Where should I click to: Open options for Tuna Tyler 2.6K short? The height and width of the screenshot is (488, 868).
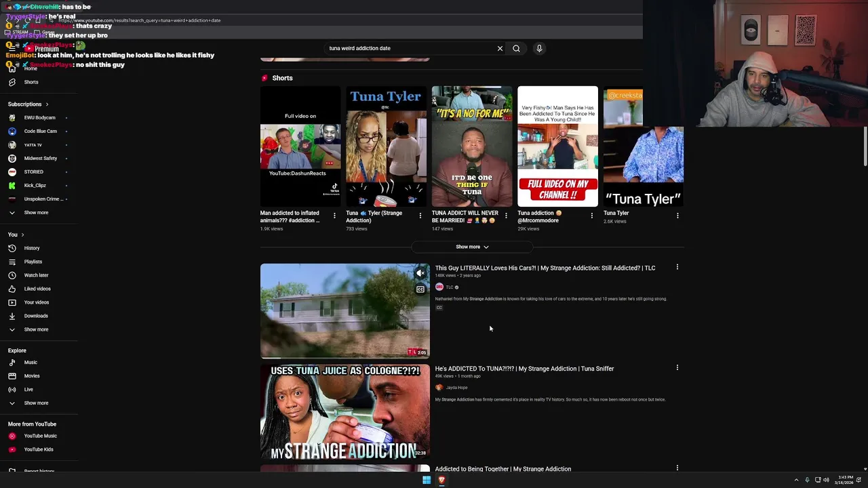677,216
